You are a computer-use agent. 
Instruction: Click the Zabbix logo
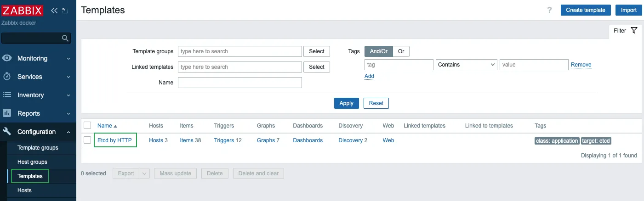23,10
